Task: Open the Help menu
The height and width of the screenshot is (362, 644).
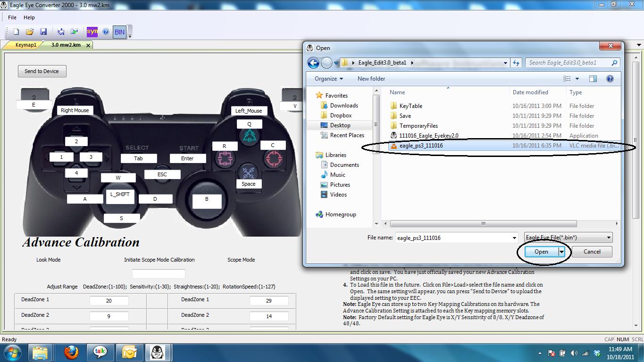Action: (29, 17)
